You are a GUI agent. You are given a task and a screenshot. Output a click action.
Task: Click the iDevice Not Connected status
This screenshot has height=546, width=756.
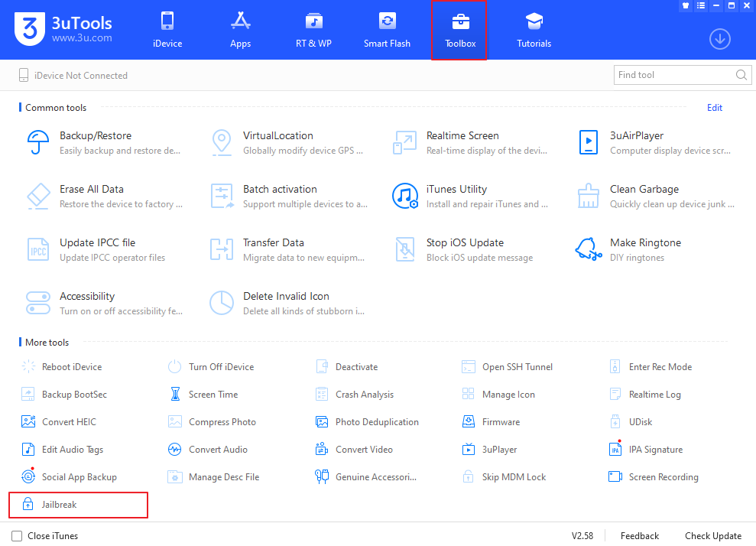click(73, 75)
